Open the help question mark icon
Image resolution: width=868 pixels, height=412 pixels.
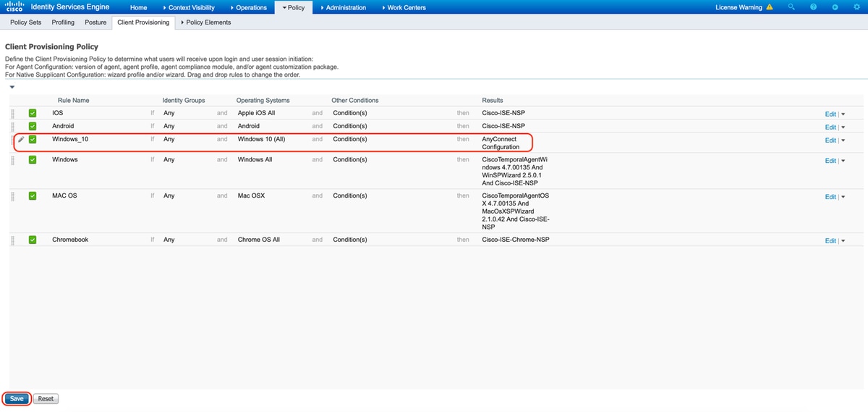coord(813,7)
